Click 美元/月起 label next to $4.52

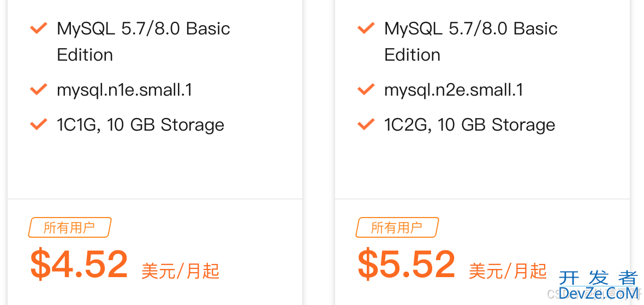tap(180, 271)
